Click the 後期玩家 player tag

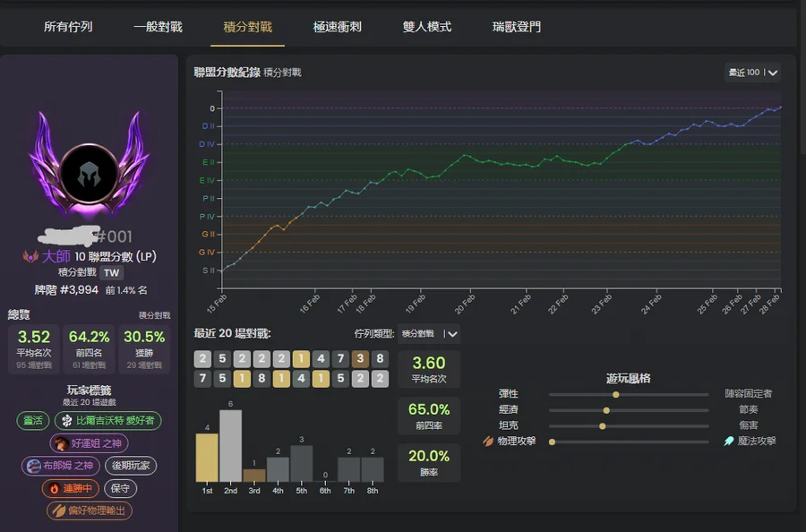pyautogui.click(x=130, y=466)
